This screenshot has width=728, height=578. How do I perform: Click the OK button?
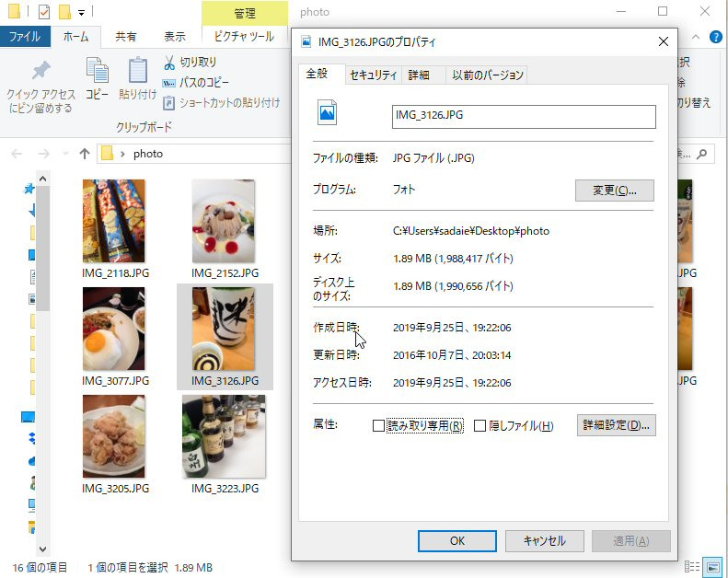(x=457, y=541)
